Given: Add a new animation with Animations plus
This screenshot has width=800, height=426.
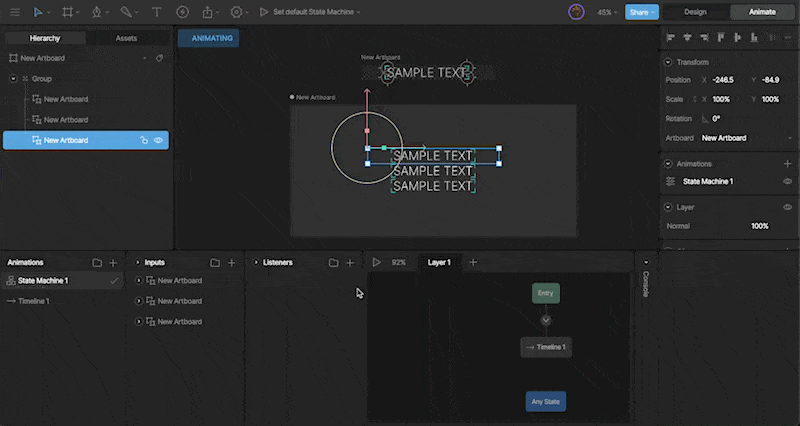Looking at the screenshot, I should click(113, 263).
